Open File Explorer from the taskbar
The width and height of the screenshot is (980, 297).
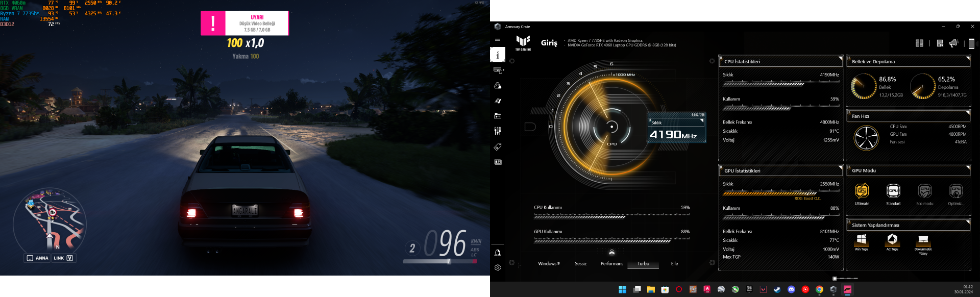point(651,289)
